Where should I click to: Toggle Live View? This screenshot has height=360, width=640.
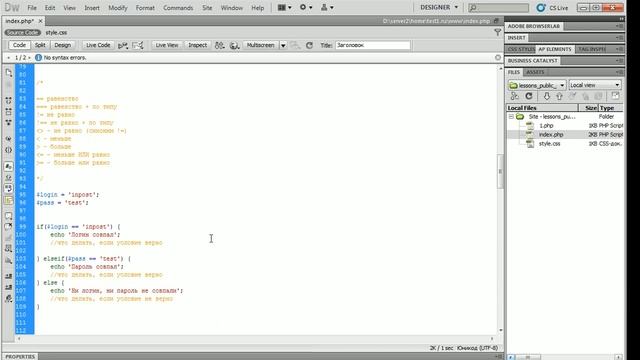(x=167, y=45)
